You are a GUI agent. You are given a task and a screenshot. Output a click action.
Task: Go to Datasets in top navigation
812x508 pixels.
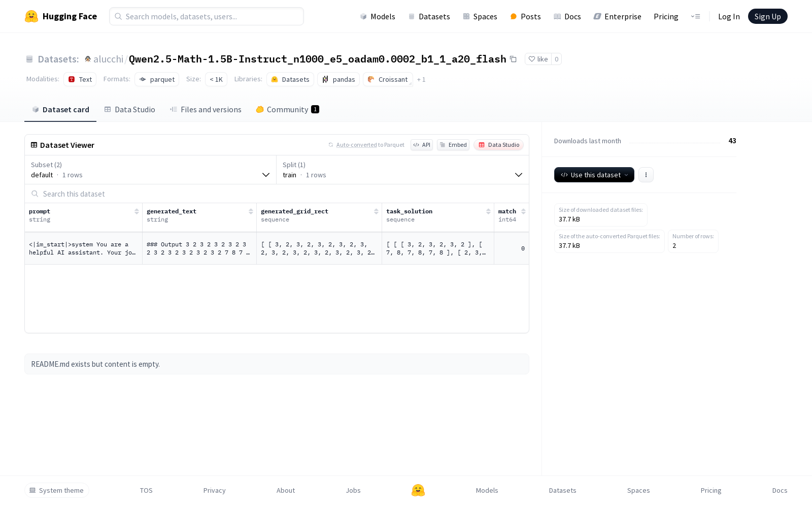429,16
